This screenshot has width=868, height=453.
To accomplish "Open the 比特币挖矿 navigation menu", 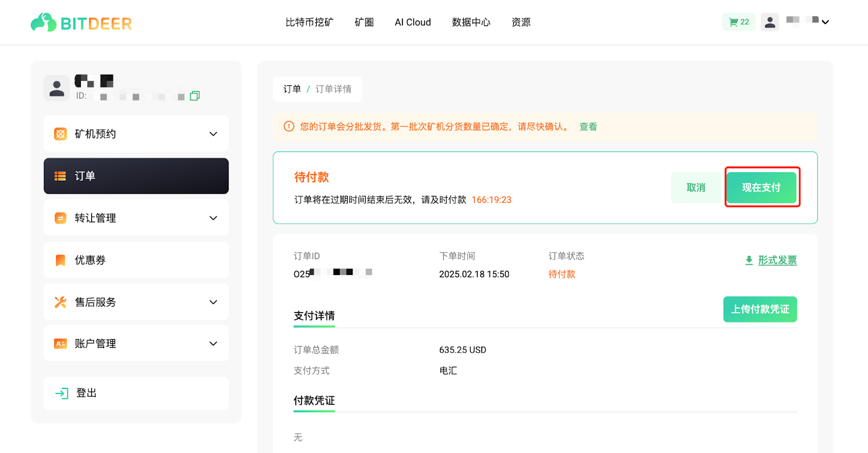I will pos(309,22).
